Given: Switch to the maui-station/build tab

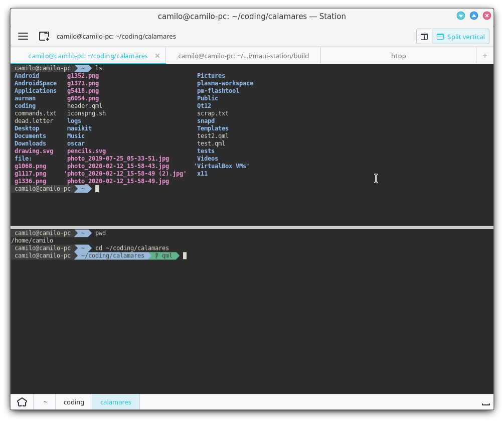Looking at the screenshot, I should [x=243, y=56].
